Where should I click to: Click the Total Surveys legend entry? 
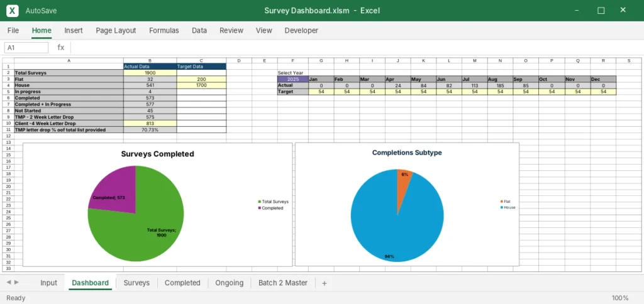coord(273,202)
